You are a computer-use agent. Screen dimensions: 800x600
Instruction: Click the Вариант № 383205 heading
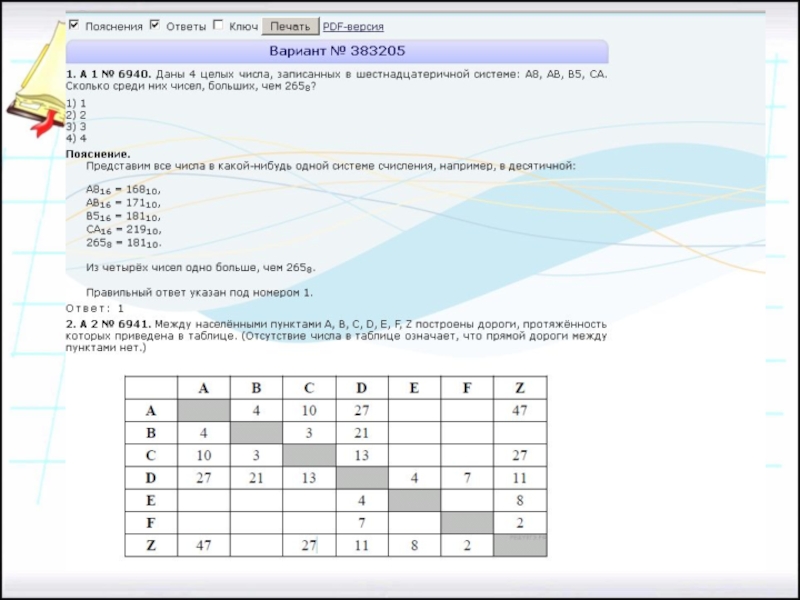point(337,51)
